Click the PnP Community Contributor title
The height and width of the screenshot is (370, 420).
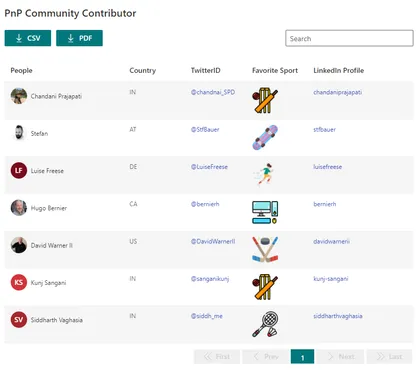click(70, 13)
